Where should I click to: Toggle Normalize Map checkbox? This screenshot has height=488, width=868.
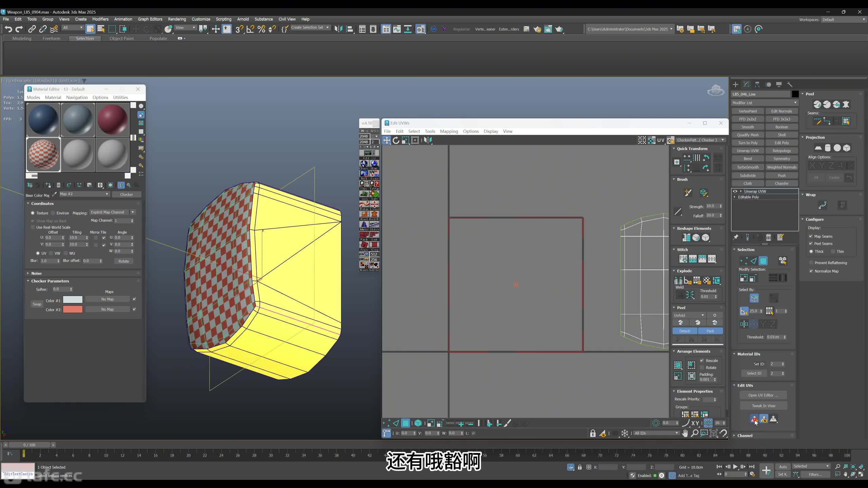811,271
